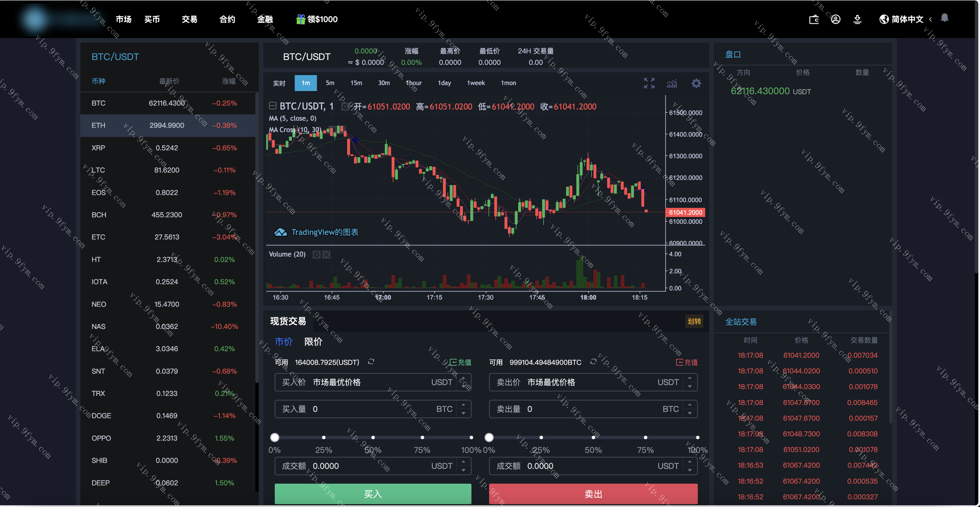This screenshot has height=507, width=980.
Task: Collapse the BTC/USDT chart legend
Action: click(x=273, y=106)
